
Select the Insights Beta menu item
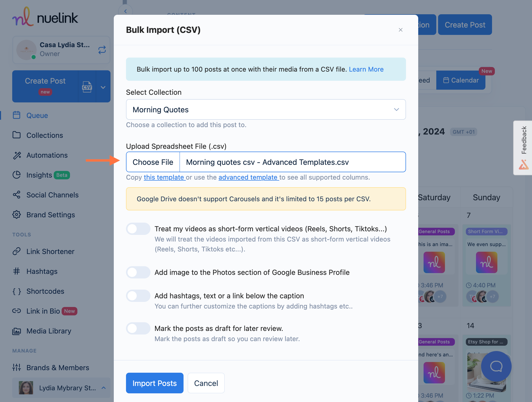(x=41, y=175)
